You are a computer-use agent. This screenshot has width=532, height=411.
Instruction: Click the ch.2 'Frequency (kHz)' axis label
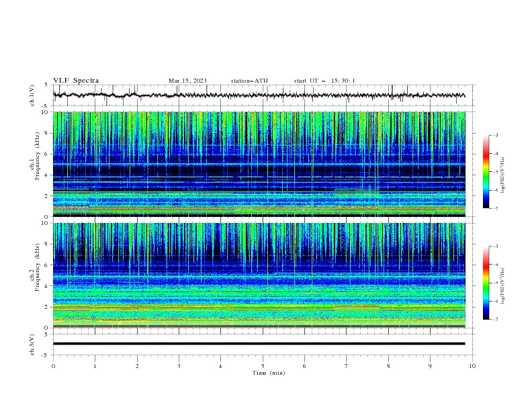pos(37,267)
